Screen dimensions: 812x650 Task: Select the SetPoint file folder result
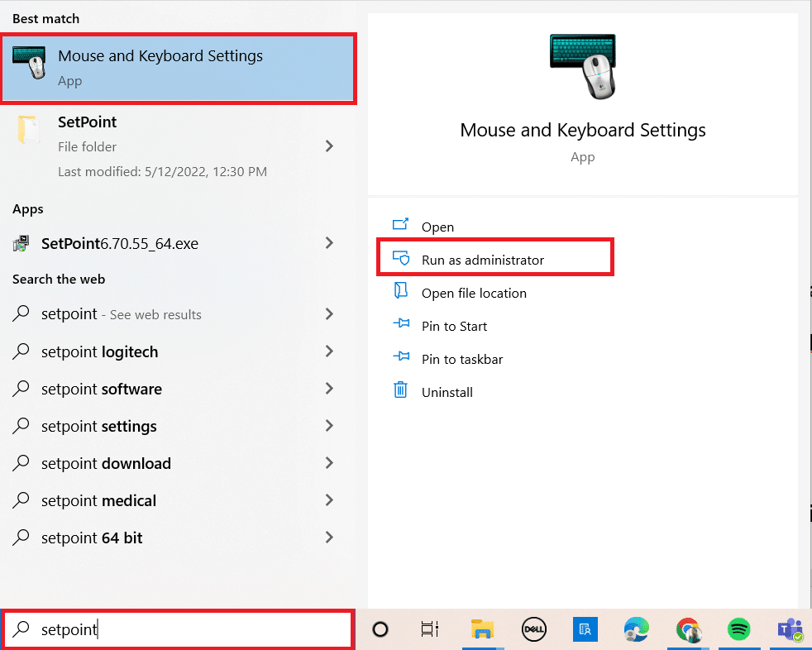pos(178,146)
